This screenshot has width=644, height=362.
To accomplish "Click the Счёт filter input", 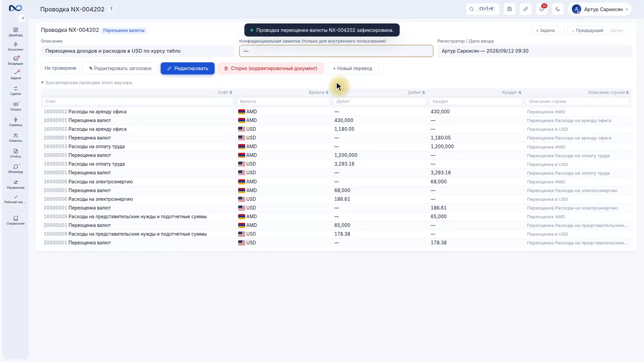I will [138, 101].
